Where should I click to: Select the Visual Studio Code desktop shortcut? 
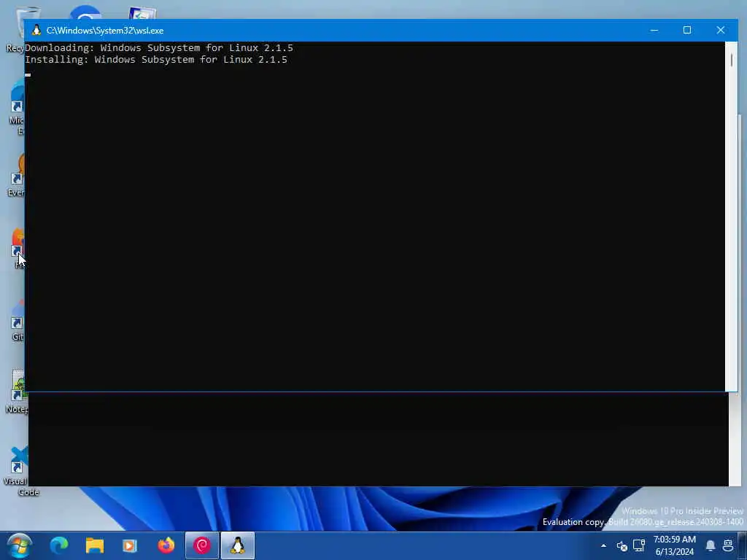coord(18,470)
